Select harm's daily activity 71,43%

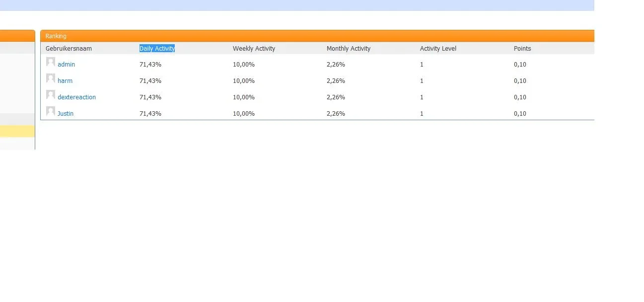click(150, 81)
